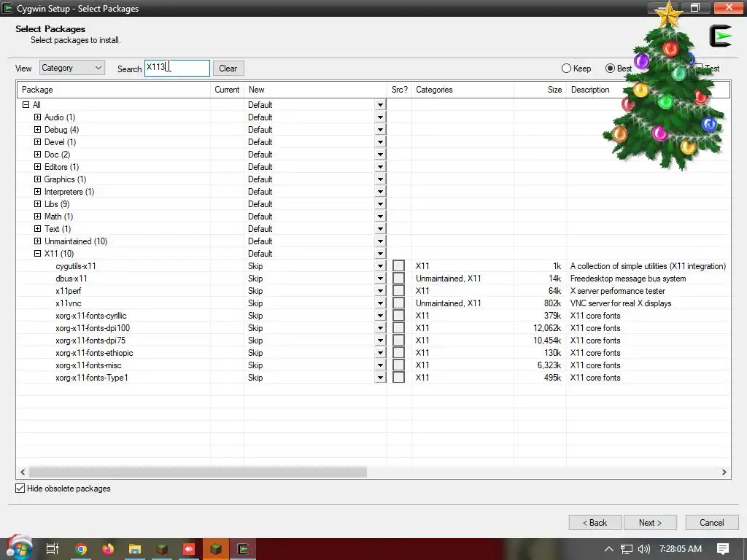Open the Default dropdown for the All row

pyautogui.click(x=380, y=105)
